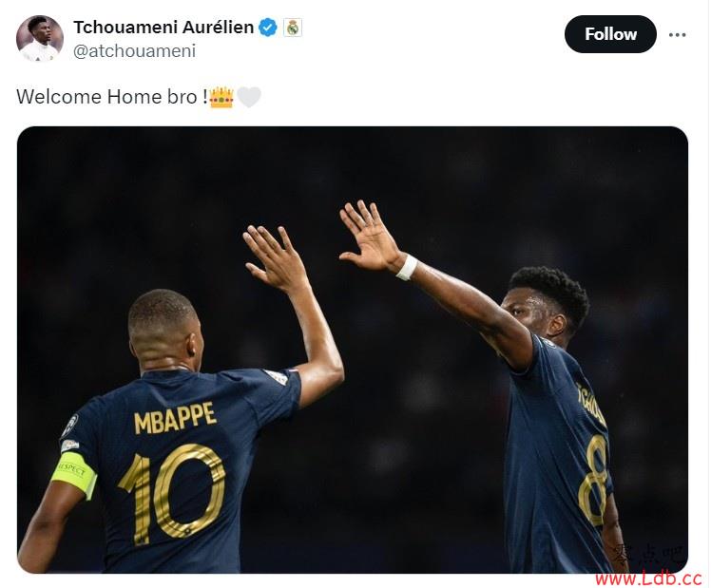
Task: Click the crown emoji in the tweet
Action: (x=221, y=97)
